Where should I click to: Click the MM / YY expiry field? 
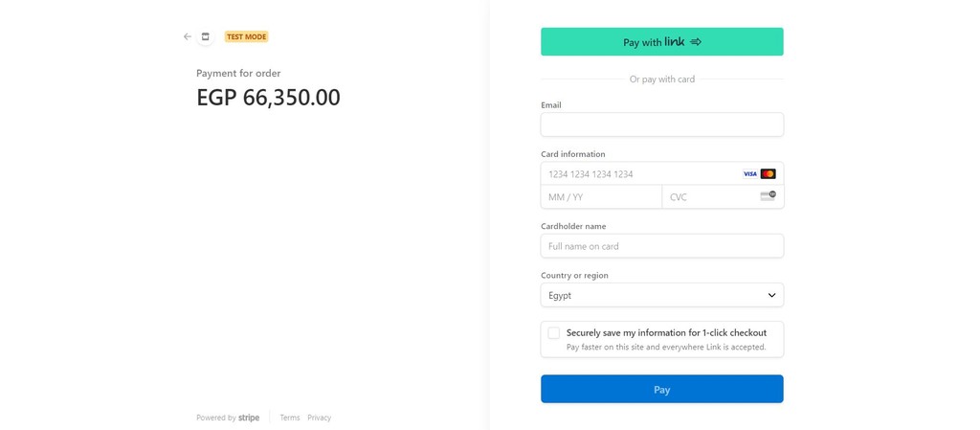coord(601,197)
